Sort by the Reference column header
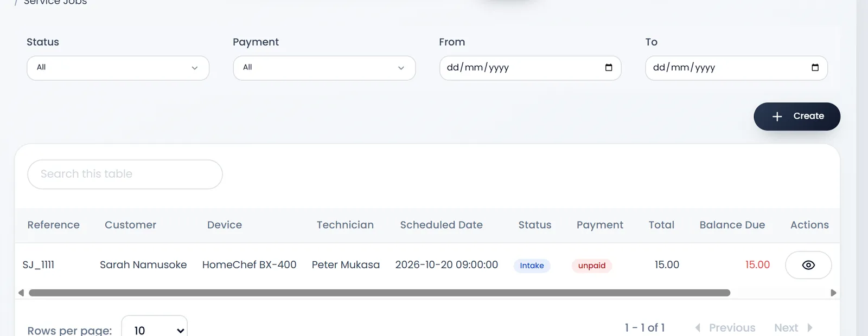This screenshot has height=336, width=868. tap(54, 225)
